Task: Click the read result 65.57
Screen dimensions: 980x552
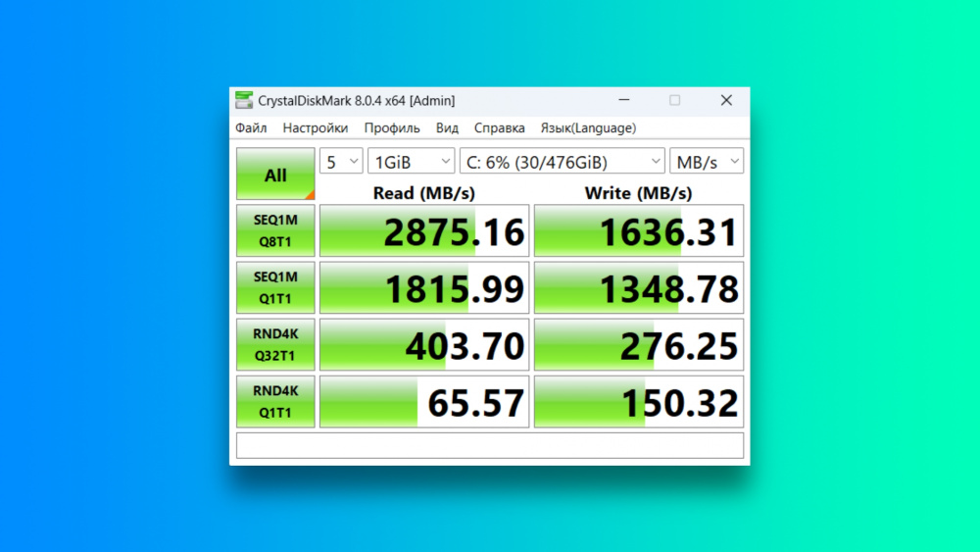Action: [424, 401]
